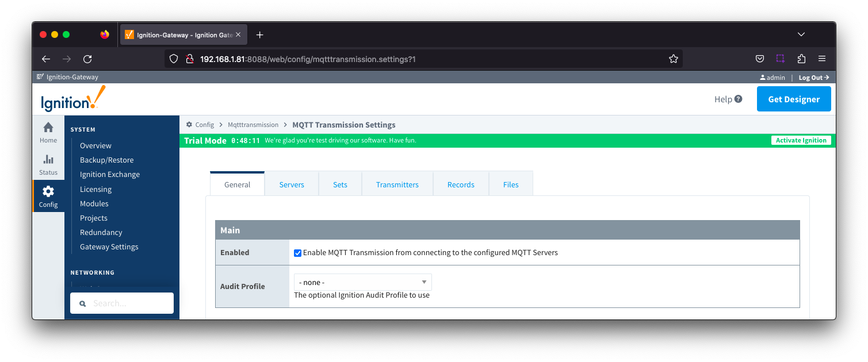
Task: Click the browser address bar URL
Action: point(308,59)
